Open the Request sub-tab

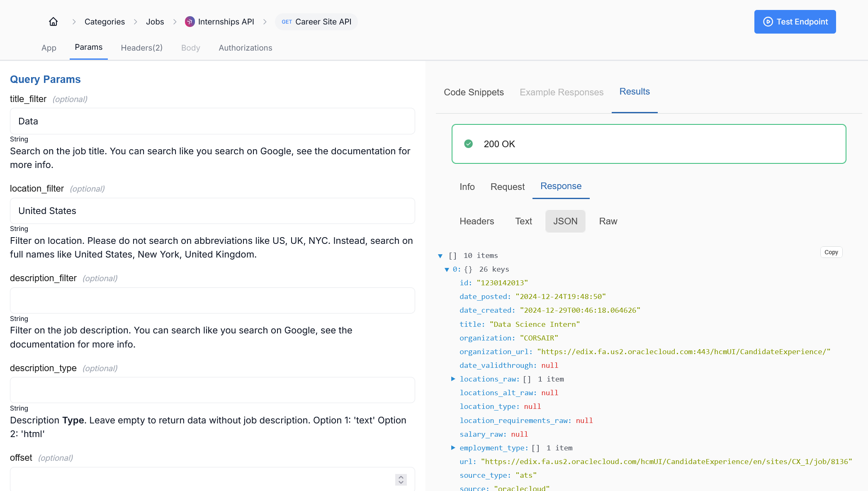click(x=507, y=187)
